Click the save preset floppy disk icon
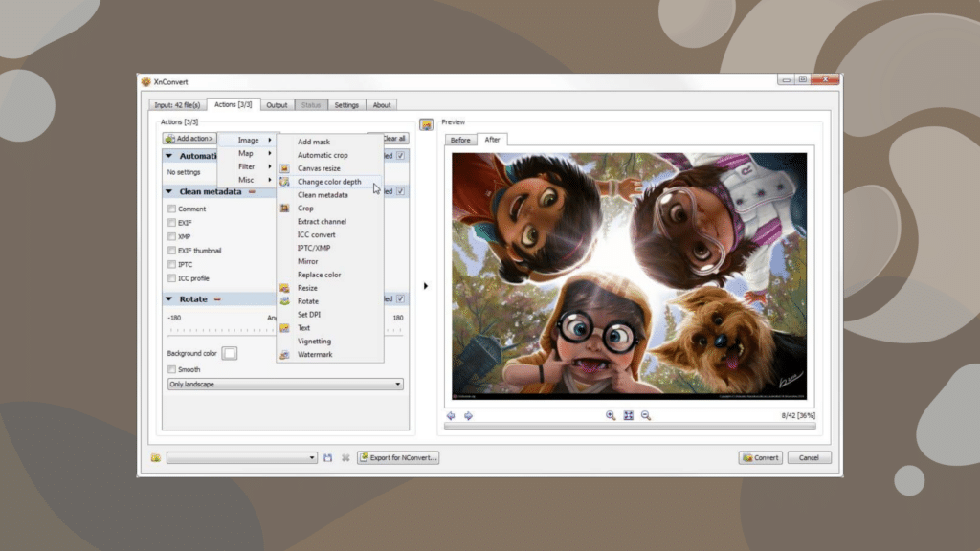Image resolution: width=980 pixels, height=551 pixels. pos(328,458)
